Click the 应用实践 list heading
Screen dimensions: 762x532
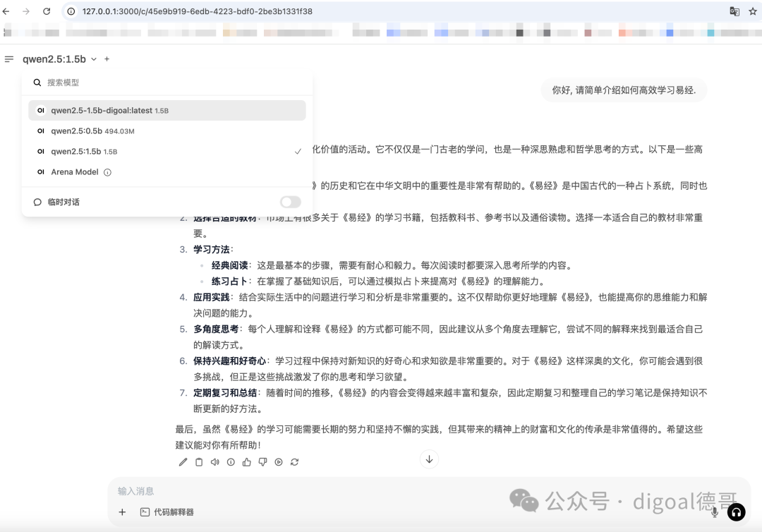pos(212,297)
